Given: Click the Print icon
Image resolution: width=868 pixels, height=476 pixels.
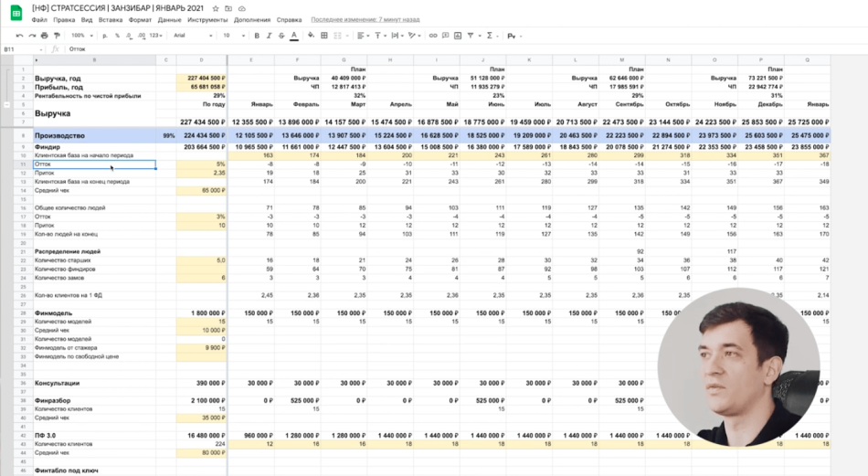Looking at the screenshot, I should [45, 36].
